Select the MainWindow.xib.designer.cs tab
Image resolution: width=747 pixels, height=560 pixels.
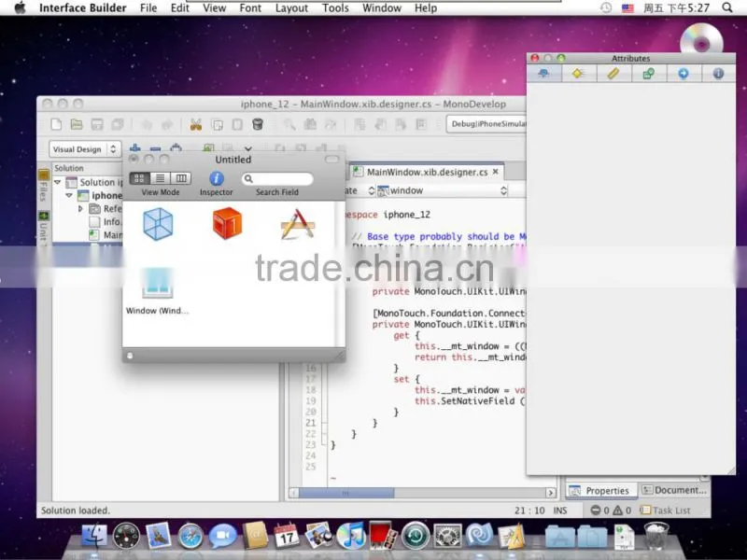point(427,172)
